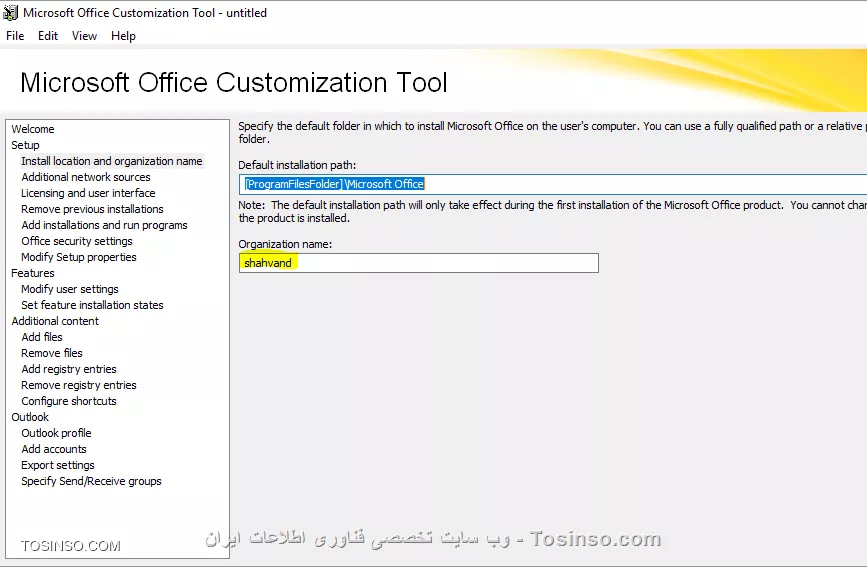
Task: Open the Help menu
Action: pos(123,36)
